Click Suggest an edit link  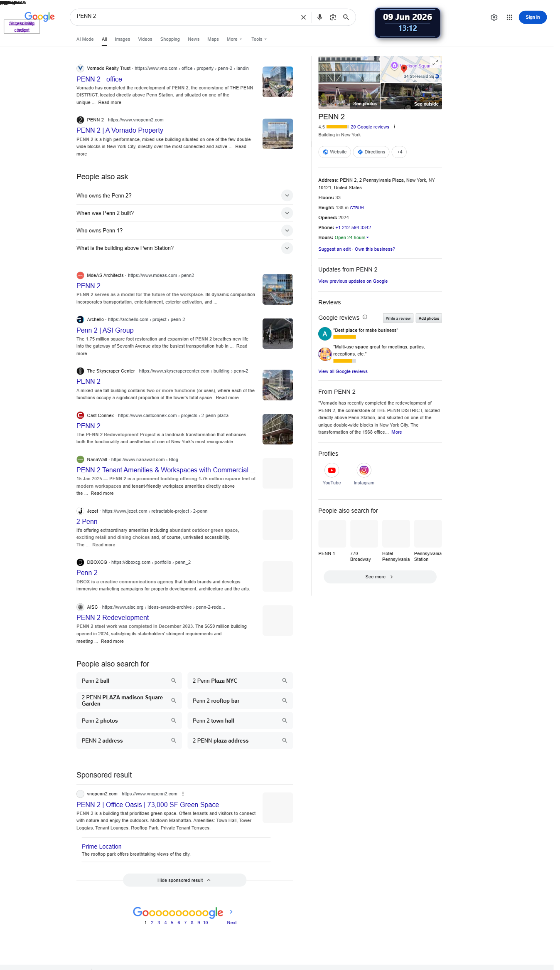click(334, 249)
